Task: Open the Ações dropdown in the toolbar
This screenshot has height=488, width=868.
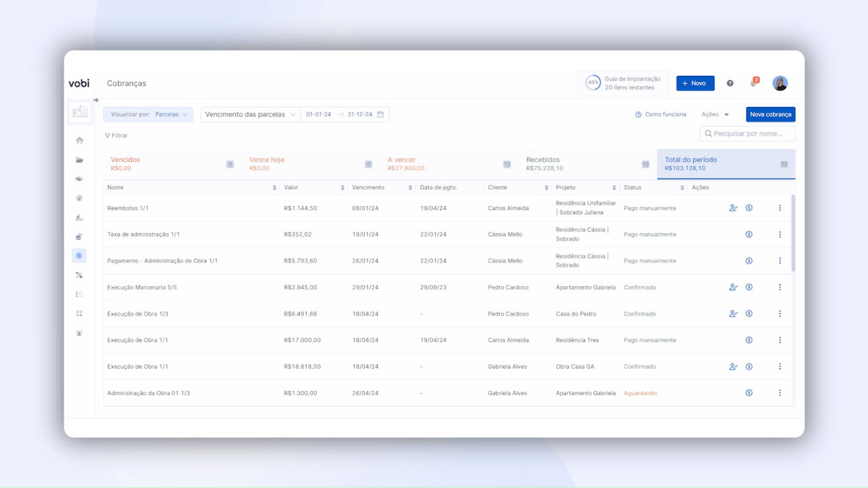Action: (715, 115)
